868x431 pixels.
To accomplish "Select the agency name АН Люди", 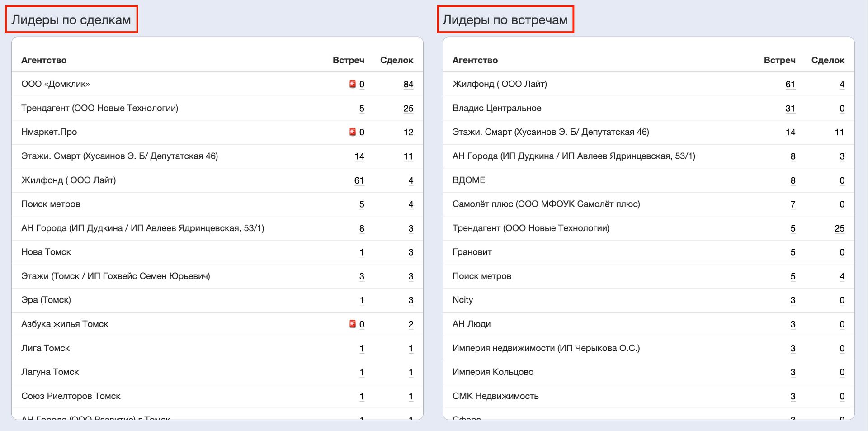I will [472, 324].
